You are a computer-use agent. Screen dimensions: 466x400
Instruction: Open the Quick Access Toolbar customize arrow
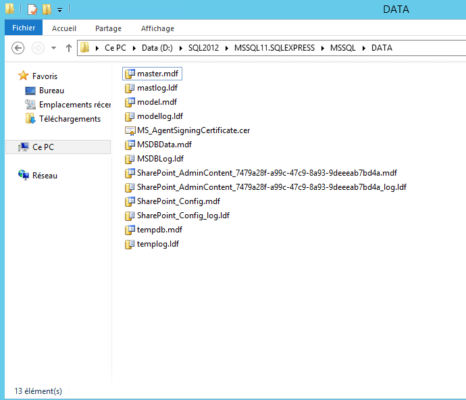click(x=60, y=10)
